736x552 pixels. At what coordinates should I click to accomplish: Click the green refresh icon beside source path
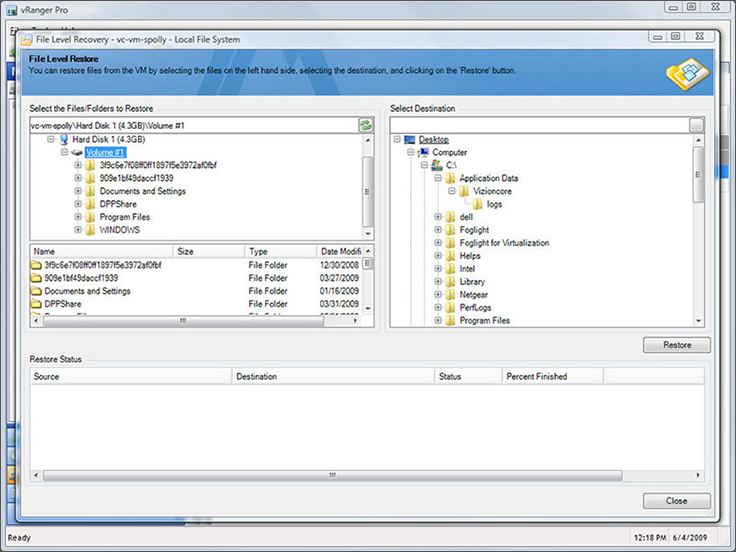tap(366, 125)
